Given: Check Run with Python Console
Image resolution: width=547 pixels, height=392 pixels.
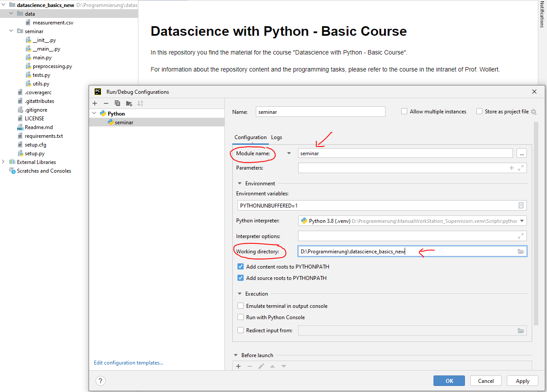Looking at the screenshot, I should [241, 317].
